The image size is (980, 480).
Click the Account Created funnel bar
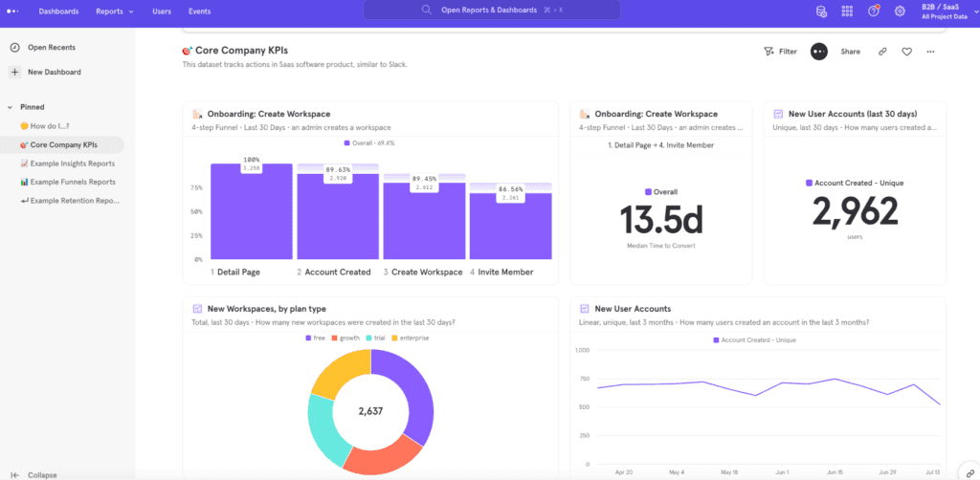pyautogui.click(x=338, y=217)
